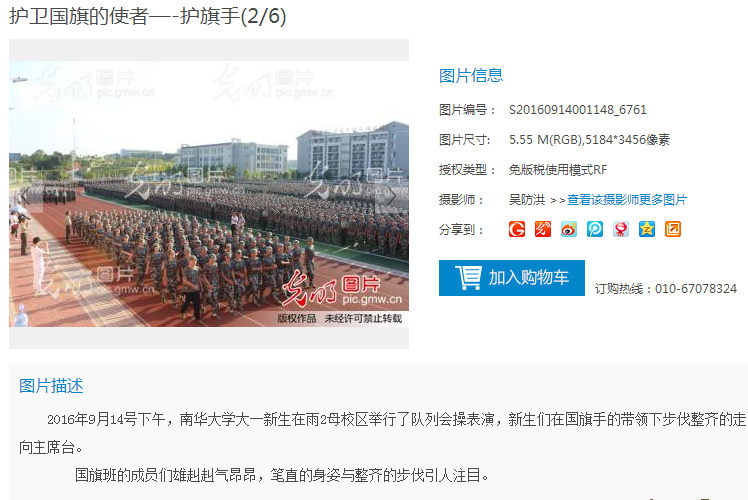Open more share options orange icon
This screenshot has height=500, width=748.
pyautogui.click(x=673, y=229)
